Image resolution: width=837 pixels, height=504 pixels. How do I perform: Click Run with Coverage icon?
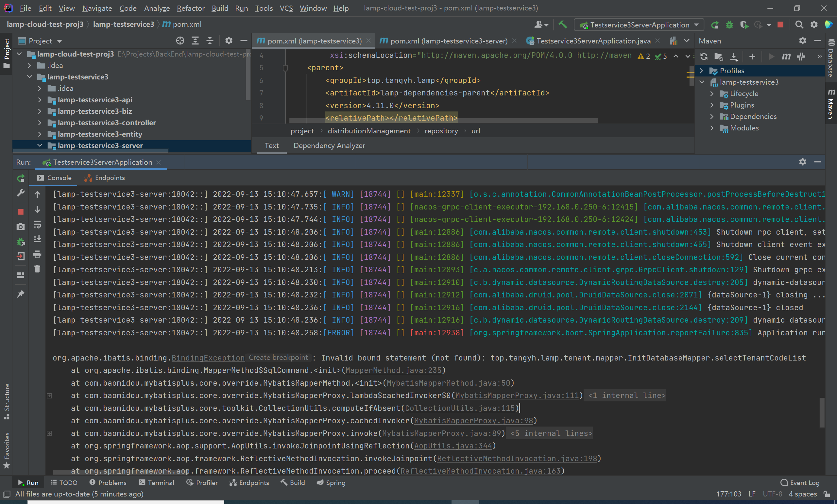point(743,25)
